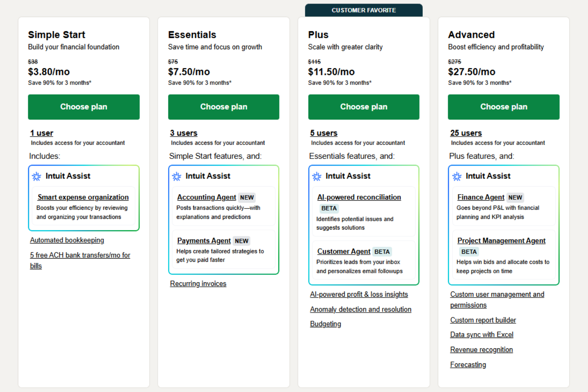Click the Intuit Assist sparkle icon in Advanced
The image size is (588, 392).
(x=456, y=176)
